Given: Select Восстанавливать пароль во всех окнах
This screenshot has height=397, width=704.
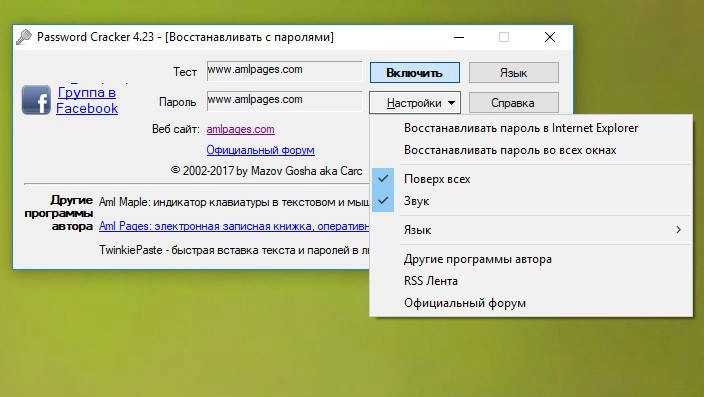Looking at the screenshot, I should click(x=531, y=150).
